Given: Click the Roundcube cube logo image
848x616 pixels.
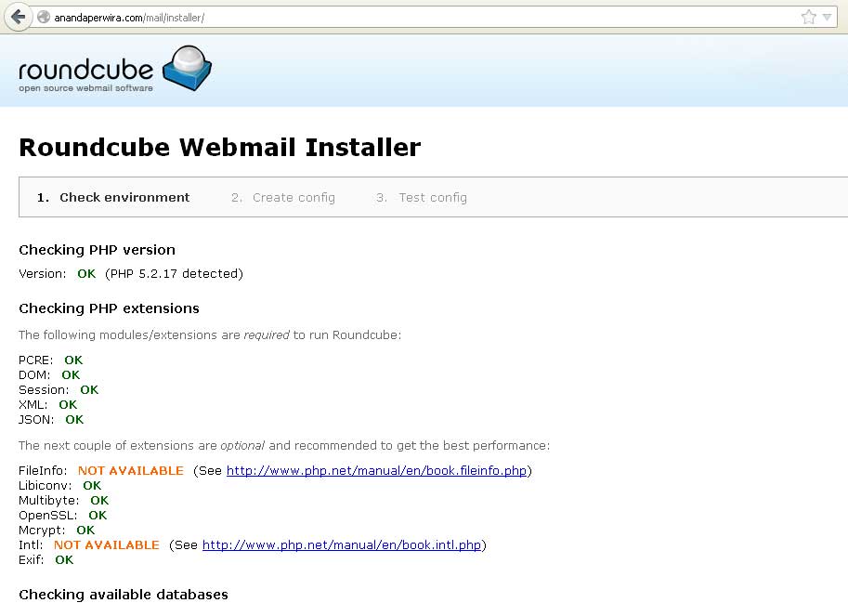Looking at the screenshot, I should tap(187, 68).
